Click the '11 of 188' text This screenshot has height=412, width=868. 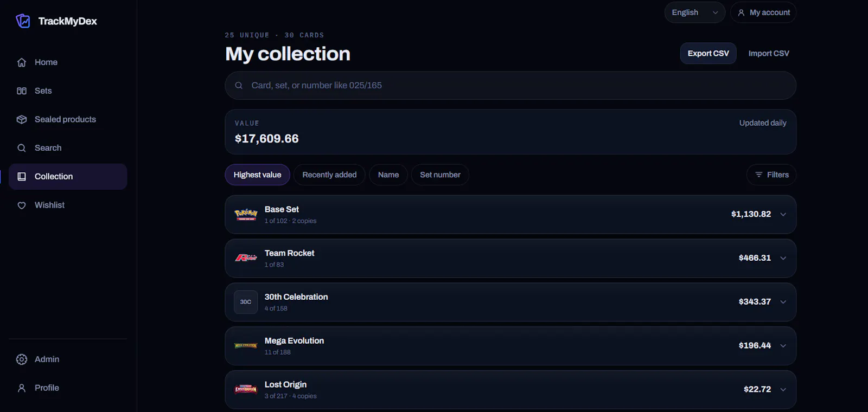[278, 352]
